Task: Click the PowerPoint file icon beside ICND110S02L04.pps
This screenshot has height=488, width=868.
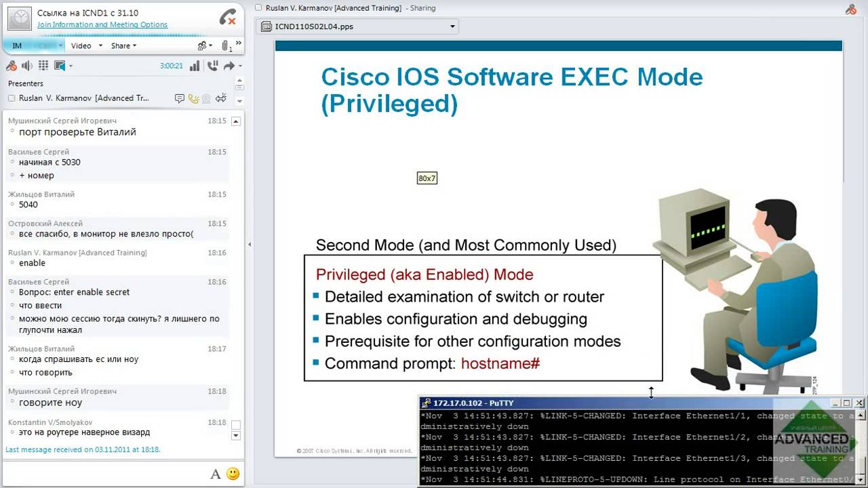Action: 267,26
